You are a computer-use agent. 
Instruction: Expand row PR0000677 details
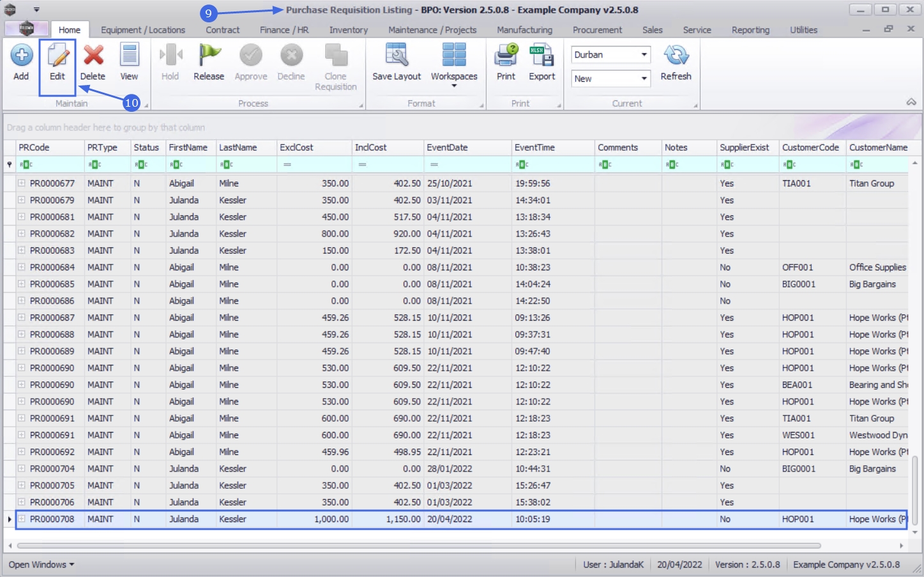click(21, 183)
